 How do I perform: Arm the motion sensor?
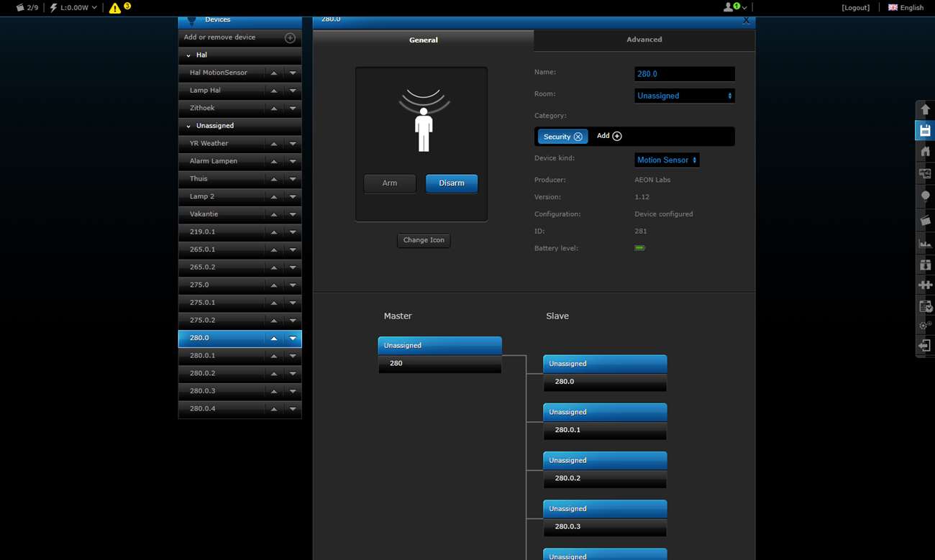click(389, 183)
